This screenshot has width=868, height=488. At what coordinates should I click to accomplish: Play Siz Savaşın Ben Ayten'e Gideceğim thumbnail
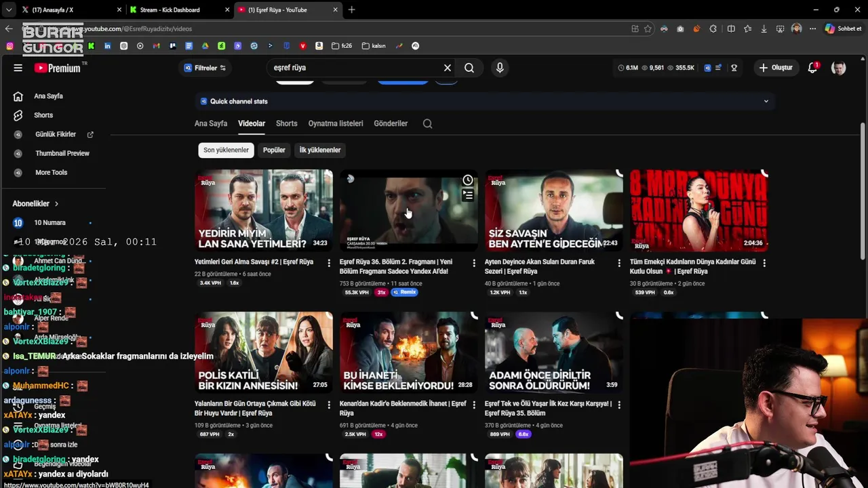pyautogui.click(x=554, y=210)
